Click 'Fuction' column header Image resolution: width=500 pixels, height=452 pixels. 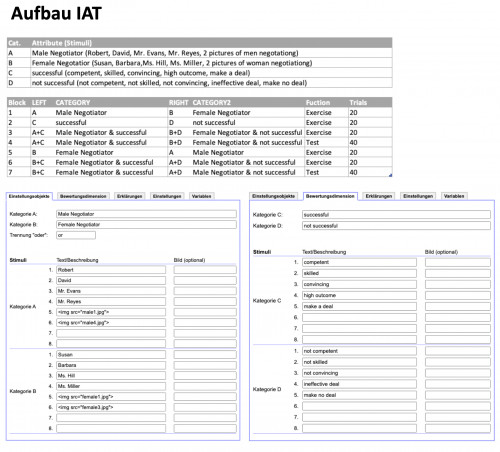coord(318,102)
